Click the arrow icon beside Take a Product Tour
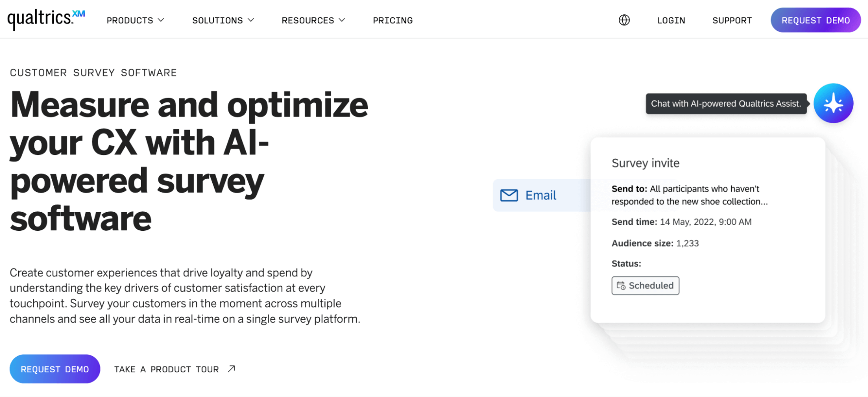 coord(231,369)
